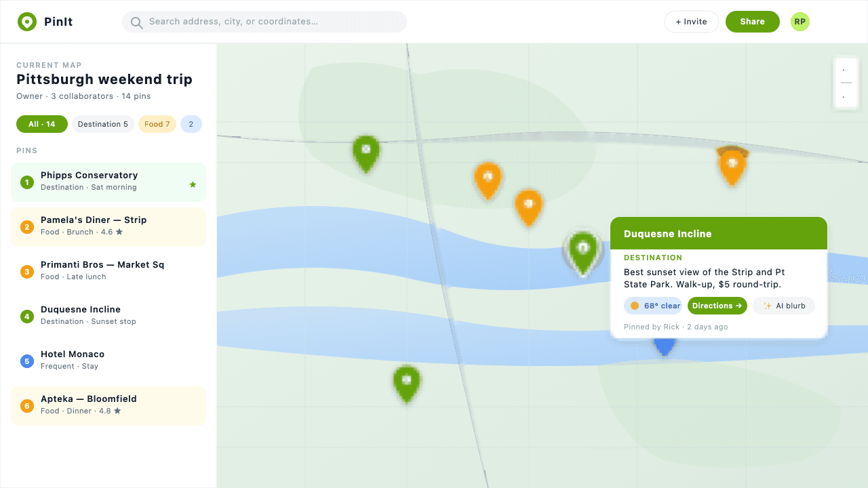This screenshot has height=488, width=868.
Task: Filter pins by 'Food 7' chip
Action: (x=157, y=124)
